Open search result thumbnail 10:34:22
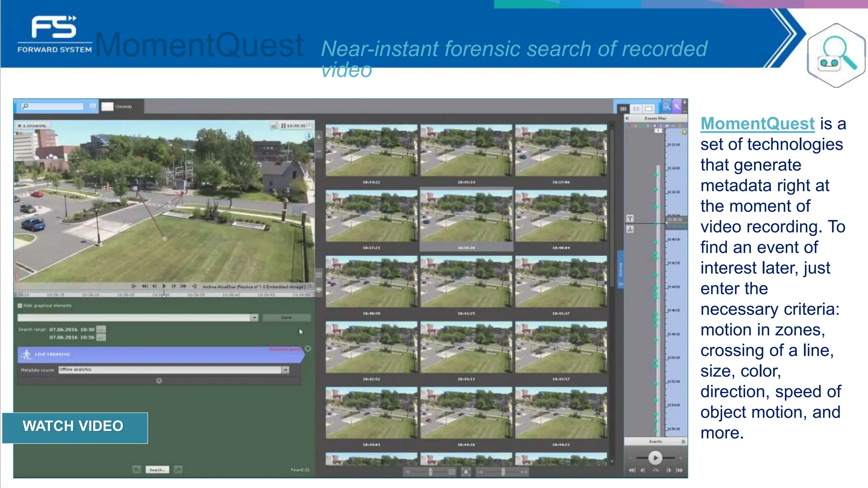This screenshot has height=488, width=868. 371,150
